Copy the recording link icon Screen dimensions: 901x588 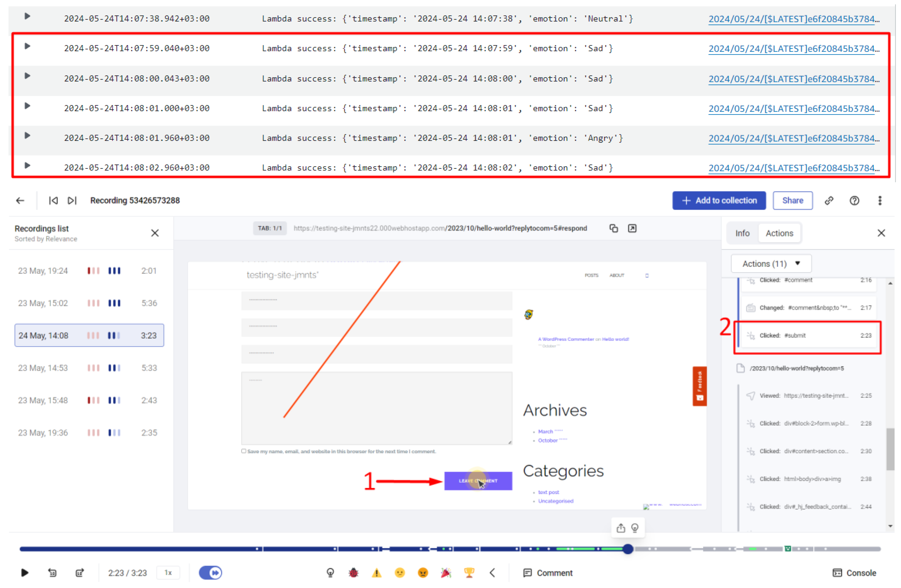click(829, 200)
